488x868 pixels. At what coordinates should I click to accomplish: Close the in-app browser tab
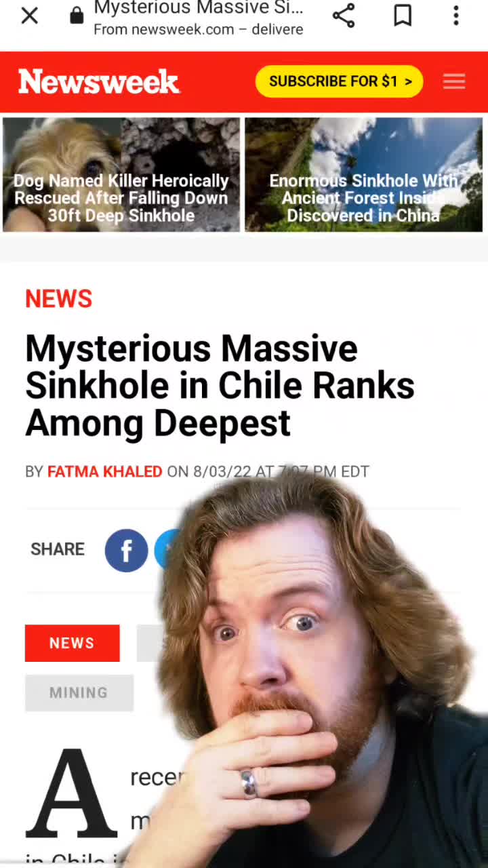29,16
